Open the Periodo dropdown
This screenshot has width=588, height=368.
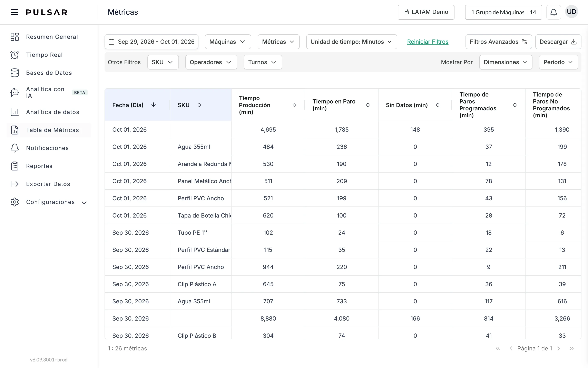(558, 62)
